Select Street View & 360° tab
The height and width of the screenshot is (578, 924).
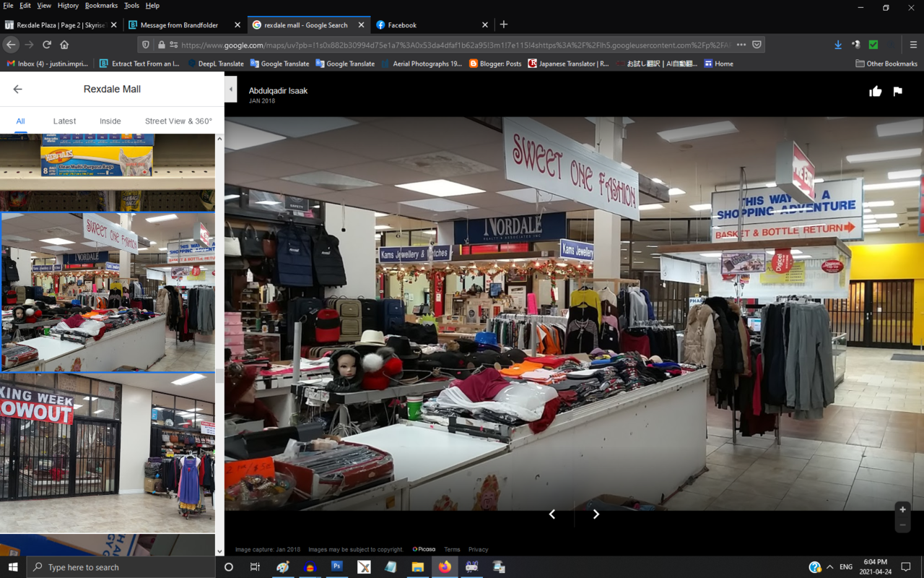[x=178, y=121]
